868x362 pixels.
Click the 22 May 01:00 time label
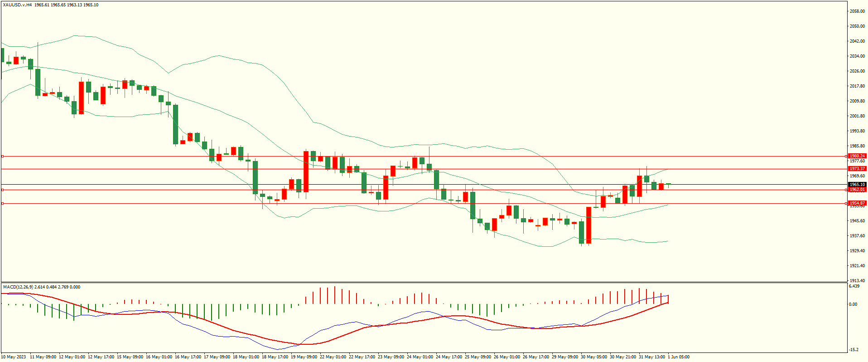tap(333, 357)
